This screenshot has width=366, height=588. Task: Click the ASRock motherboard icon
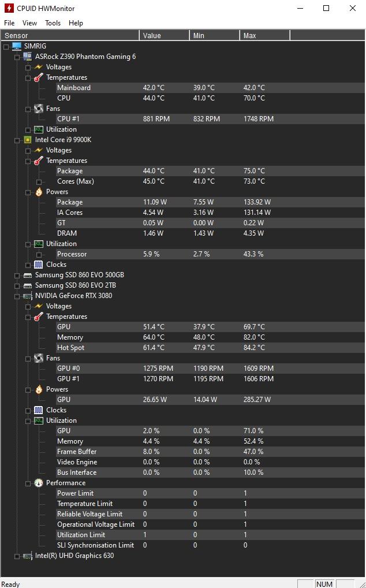point(27,57)
